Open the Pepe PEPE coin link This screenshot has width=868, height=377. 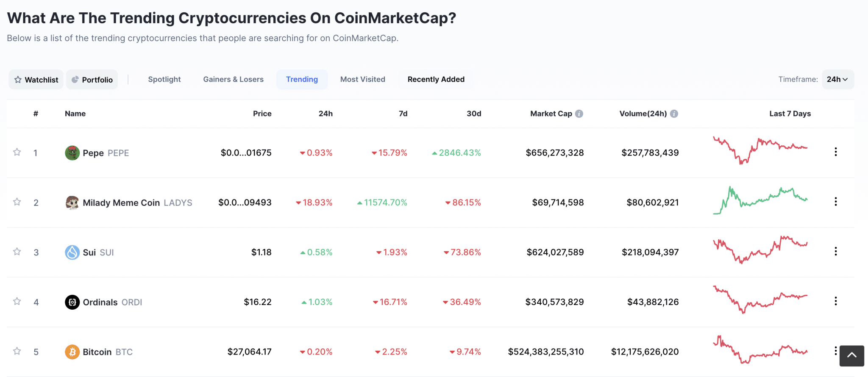click(x=106, y=153)
